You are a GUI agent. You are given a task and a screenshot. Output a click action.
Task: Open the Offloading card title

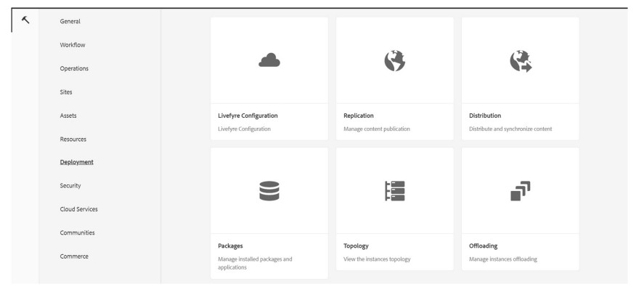(484, 246)
